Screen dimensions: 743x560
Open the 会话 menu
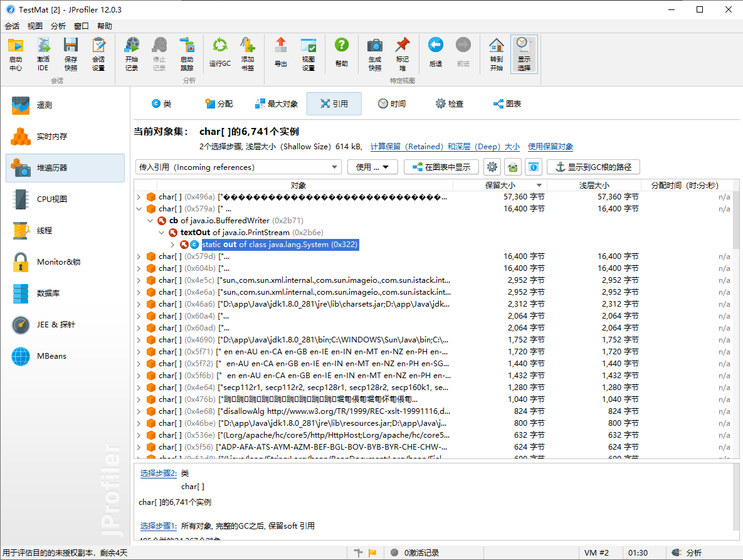13,26
